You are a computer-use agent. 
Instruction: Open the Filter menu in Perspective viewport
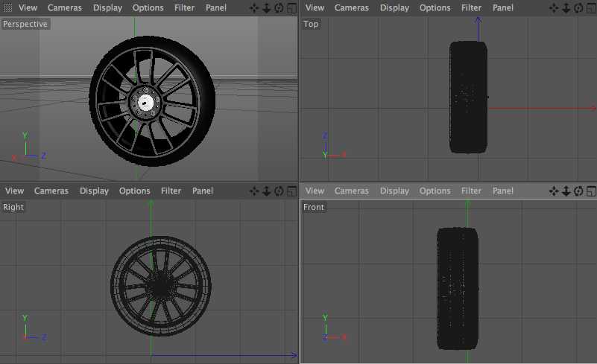pyautogui.click(x=185, y=7)
